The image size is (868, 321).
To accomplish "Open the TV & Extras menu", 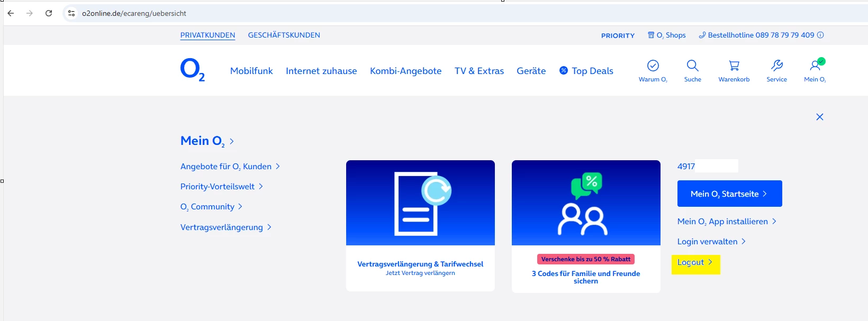I will click(x=479, y=71).
